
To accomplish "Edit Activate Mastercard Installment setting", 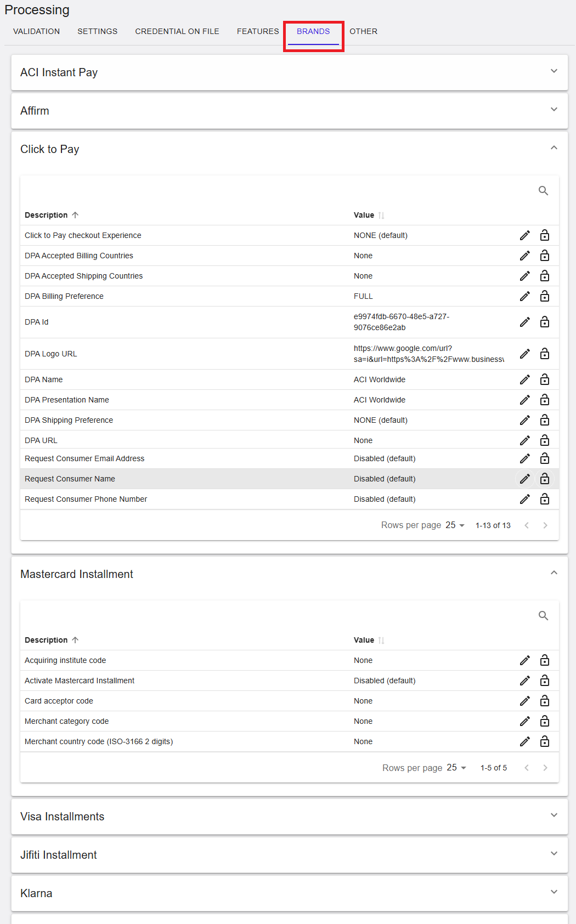I will [x=525, y=681].
